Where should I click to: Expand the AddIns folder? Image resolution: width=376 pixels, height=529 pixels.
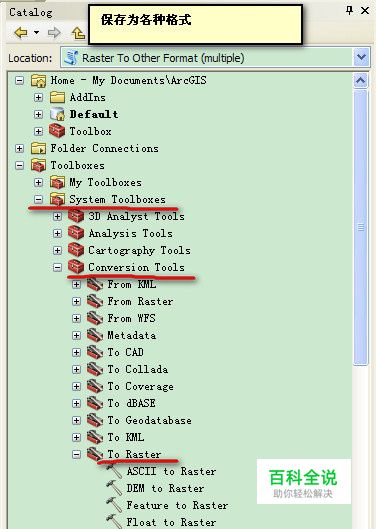[38, 98]
